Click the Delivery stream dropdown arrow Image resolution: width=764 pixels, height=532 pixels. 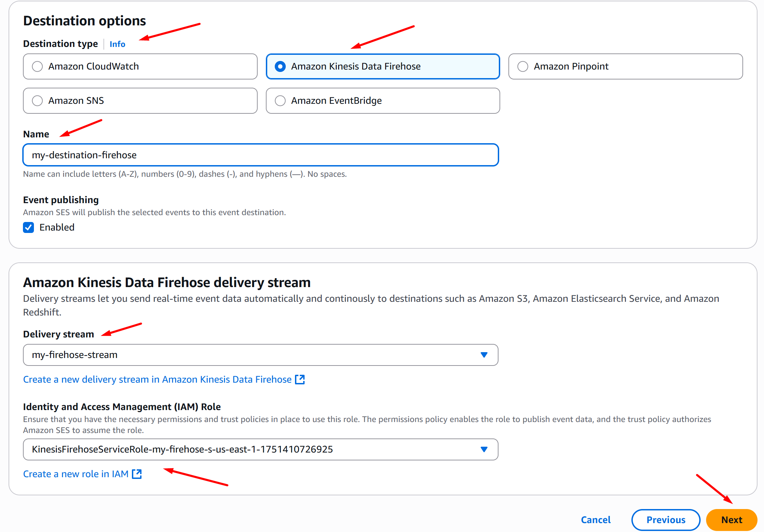(484, 355)
